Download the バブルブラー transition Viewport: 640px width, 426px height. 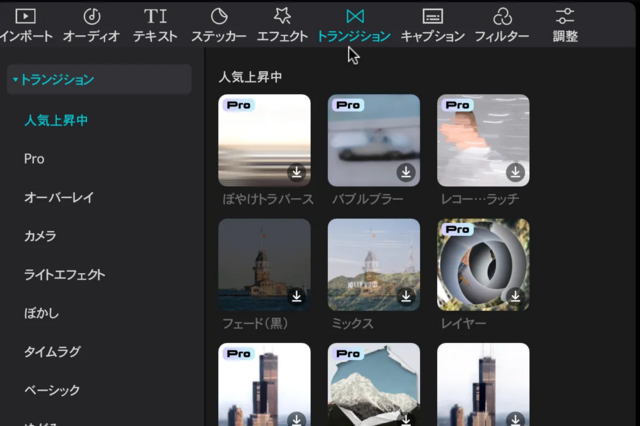406,172
